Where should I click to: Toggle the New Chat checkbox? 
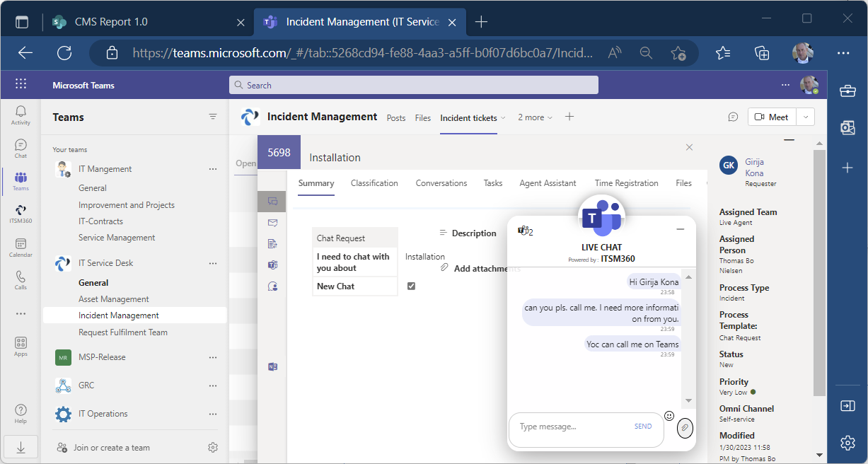click(411, 286)
